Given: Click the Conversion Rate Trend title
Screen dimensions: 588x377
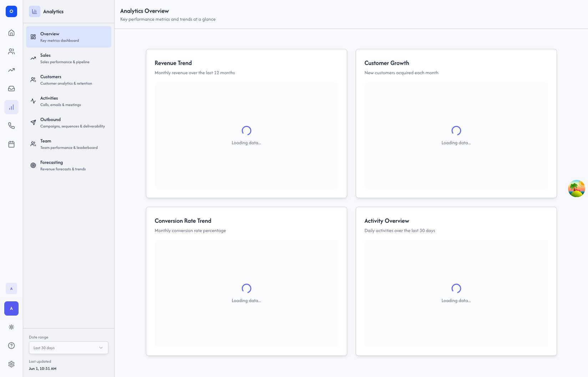Looking at the screenshot, I should (x=183, y=221).
